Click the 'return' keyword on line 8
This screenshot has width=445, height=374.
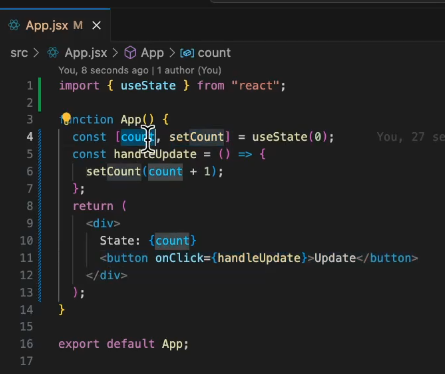click(x=93, y=206)
